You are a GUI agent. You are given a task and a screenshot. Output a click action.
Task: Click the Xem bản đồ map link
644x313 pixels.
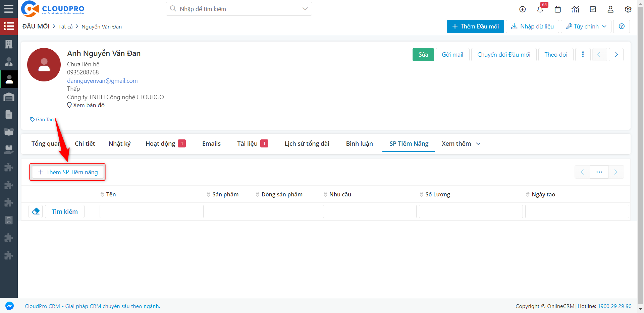86,105
